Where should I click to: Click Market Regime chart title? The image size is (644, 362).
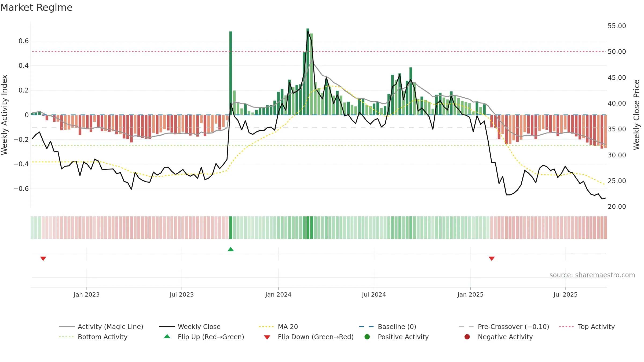pos(36,8)
